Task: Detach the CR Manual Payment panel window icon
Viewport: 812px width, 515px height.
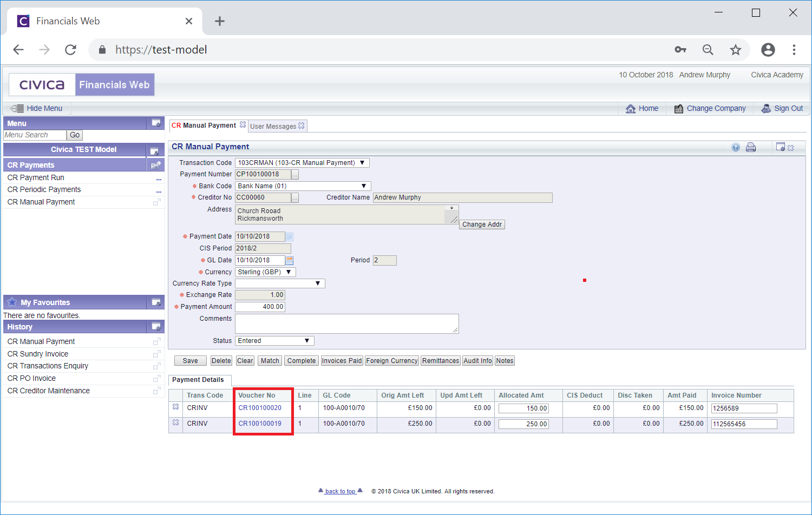Action: click(x=781, y=147)
